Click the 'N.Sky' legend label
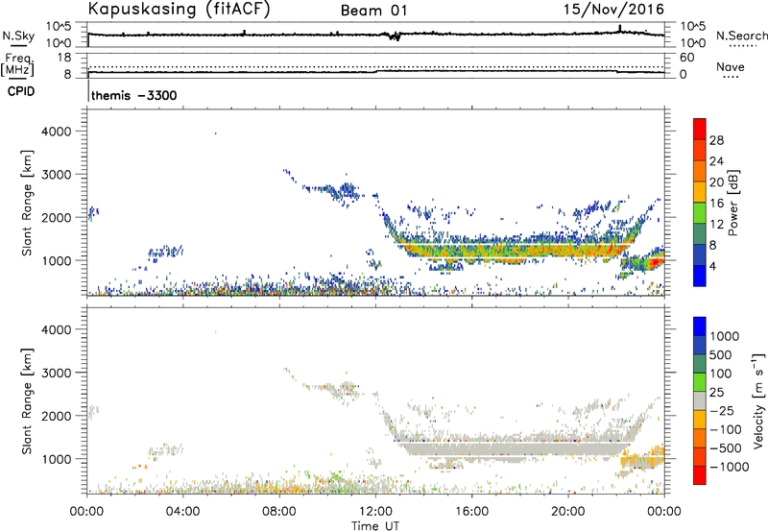This screenshot has width=768, height=532. (x=18, y=36)
